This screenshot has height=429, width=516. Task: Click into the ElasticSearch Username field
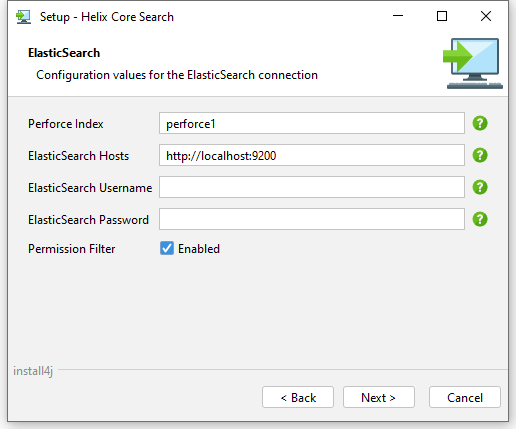click(312, 187)
